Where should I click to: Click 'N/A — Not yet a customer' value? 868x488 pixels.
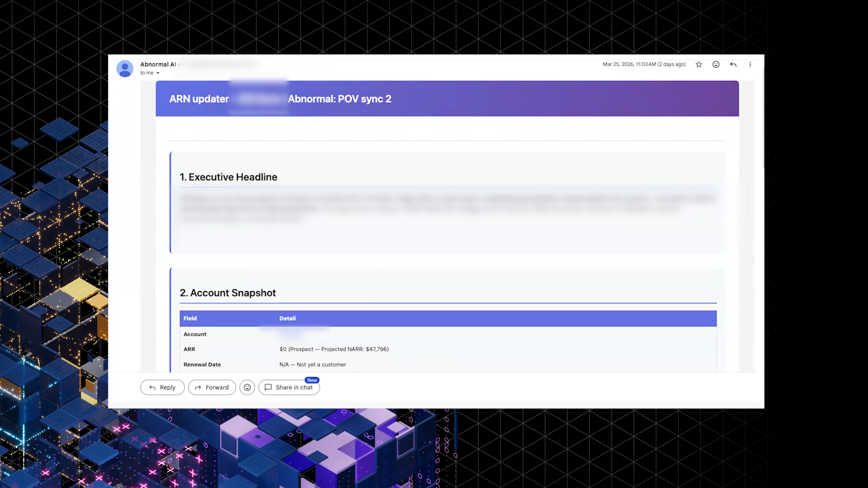[x=313, y=365]
